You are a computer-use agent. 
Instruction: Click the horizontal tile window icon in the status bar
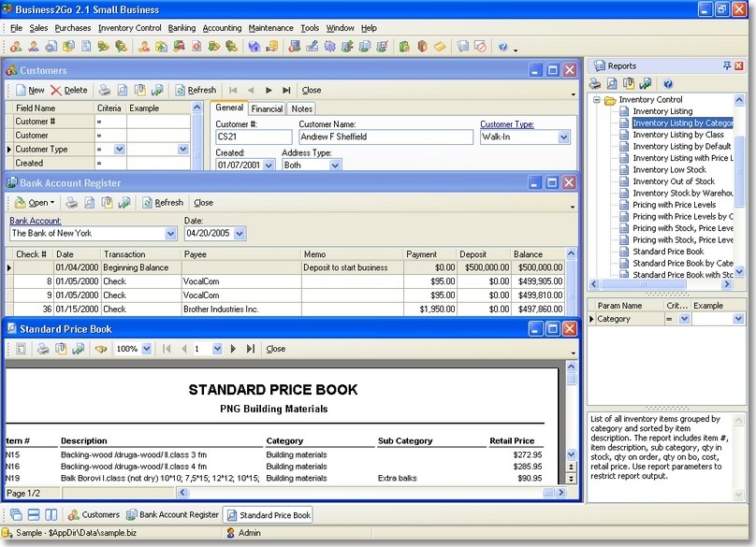[x=33, y=514]
